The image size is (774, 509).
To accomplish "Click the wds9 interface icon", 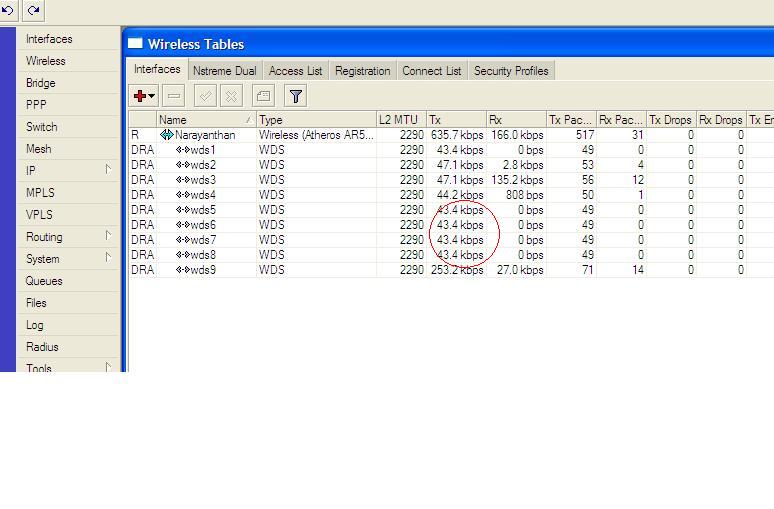I will coord(183,270).
